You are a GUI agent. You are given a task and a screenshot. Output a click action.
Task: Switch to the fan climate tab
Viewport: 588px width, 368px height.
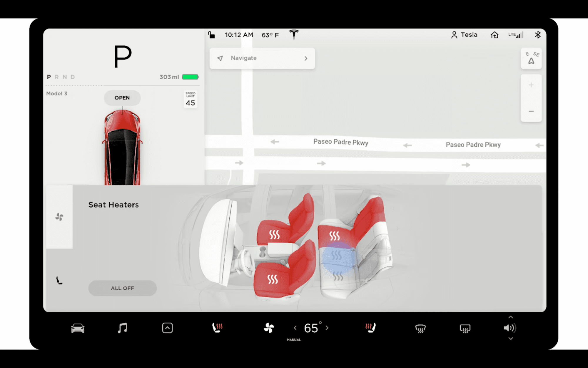[59, 217]
